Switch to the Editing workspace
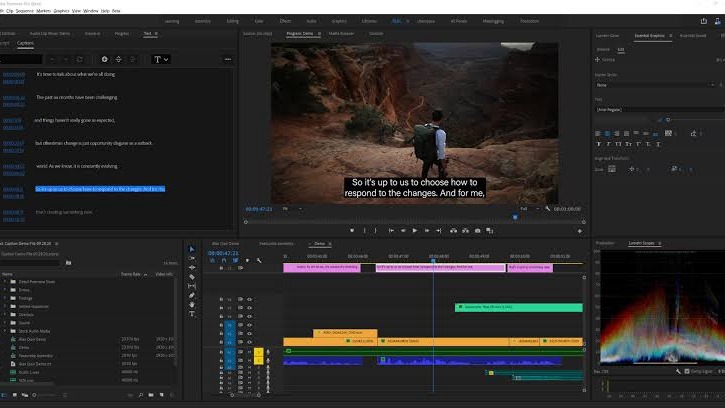The height and width of the screenshot is (408, 725). (x=233, y=21)
